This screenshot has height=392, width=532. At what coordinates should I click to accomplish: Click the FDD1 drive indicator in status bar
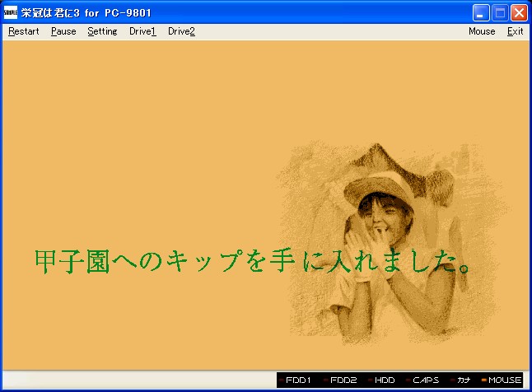(x=297, y=380)
